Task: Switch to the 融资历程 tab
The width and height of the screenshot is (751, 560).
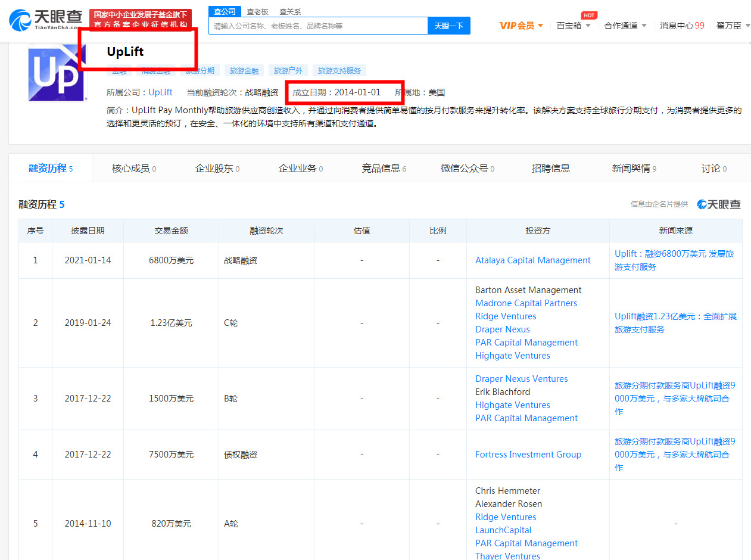Action: pos(51,168)
